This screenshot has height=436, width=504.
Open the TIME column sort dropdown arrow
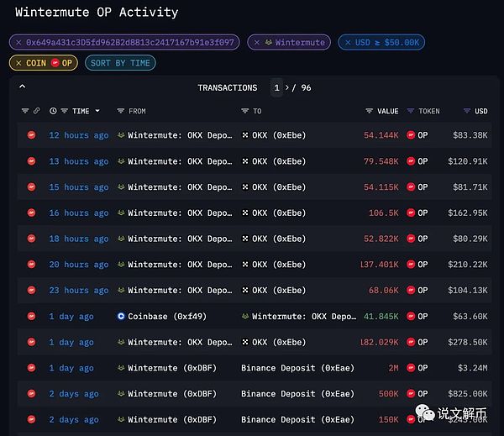point(97,111)
